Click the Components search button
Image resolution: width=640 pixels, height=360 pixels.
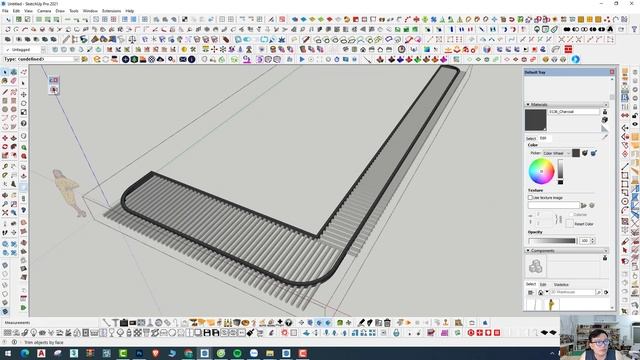pyautogui.click(x=598, y=293)
